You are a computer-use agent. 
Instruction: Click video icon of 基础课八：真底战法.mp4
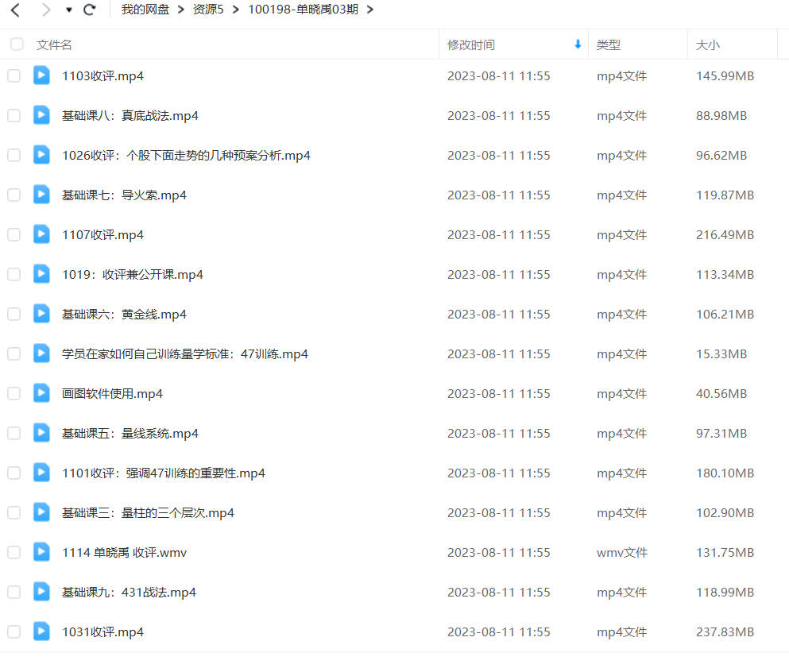click(x=41, y=115)
